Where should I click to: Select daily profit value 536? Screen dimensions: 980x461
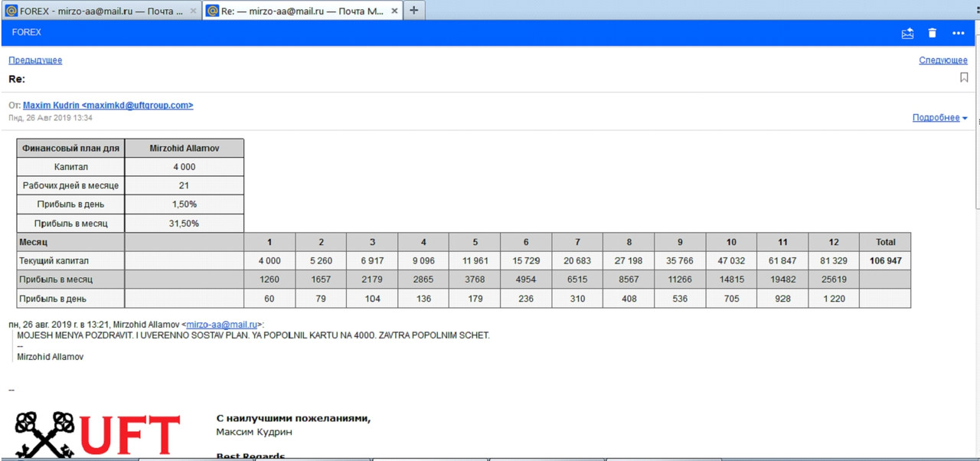(x=680, y=299)
